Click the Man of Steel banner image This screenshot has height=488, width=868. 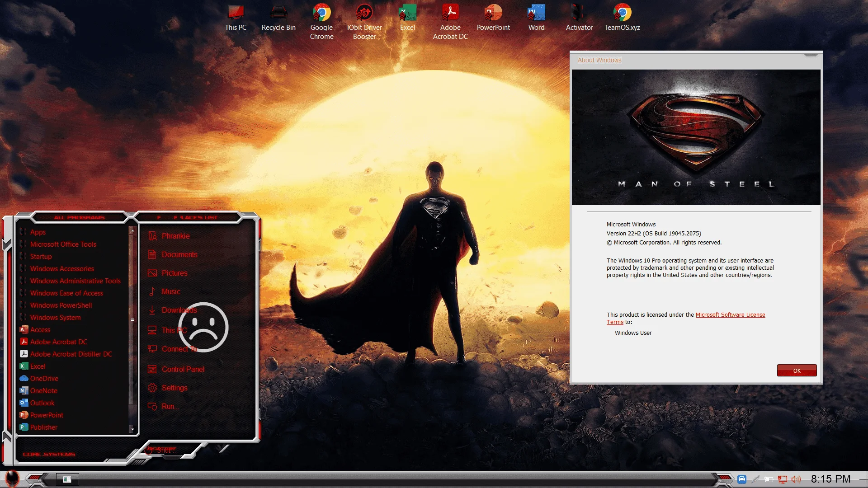(x=696, y=137)
